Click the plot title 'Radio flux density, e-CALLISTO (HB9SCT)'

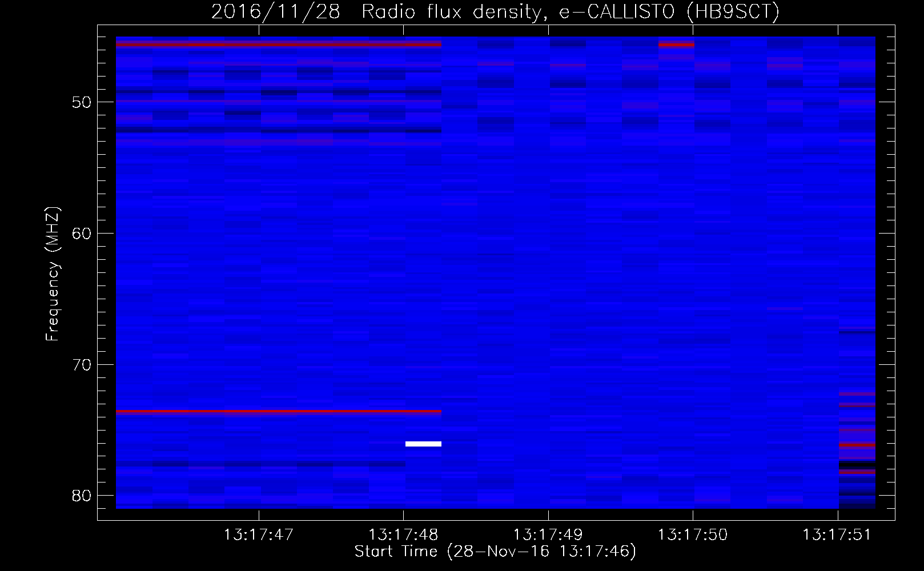point(570,11)
